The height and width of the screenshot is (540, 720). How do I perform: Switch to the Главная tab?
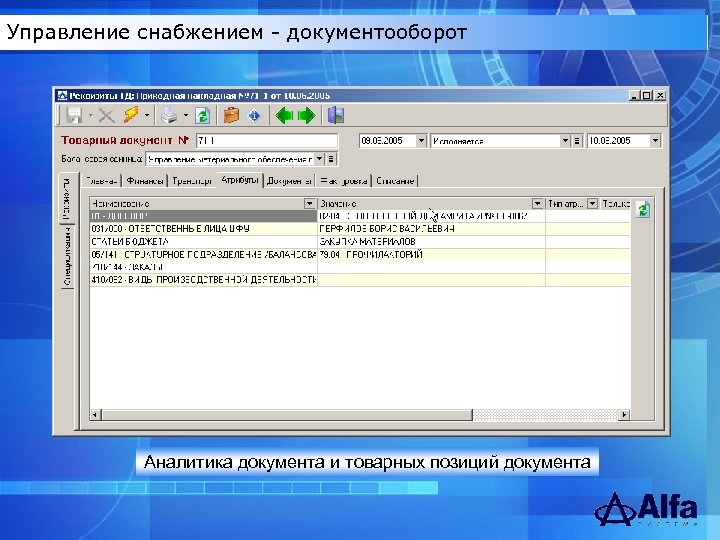pos(101,181)
